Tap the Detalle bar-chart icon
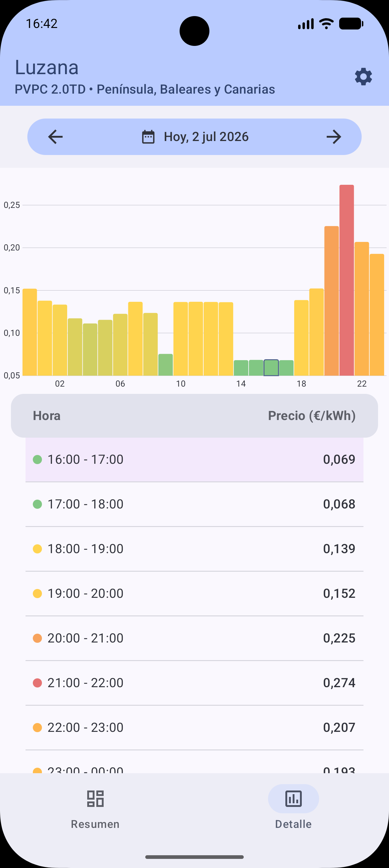 tap(293, 799)
